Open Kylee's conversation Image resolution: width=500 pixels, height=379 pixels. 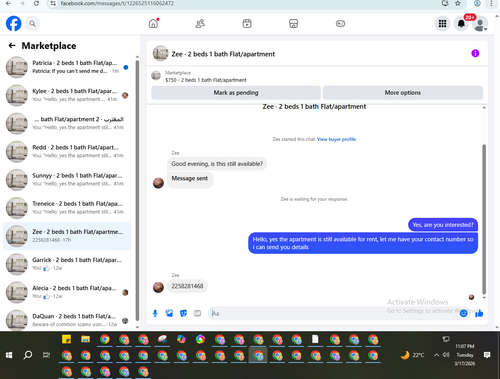coord(67,95)
